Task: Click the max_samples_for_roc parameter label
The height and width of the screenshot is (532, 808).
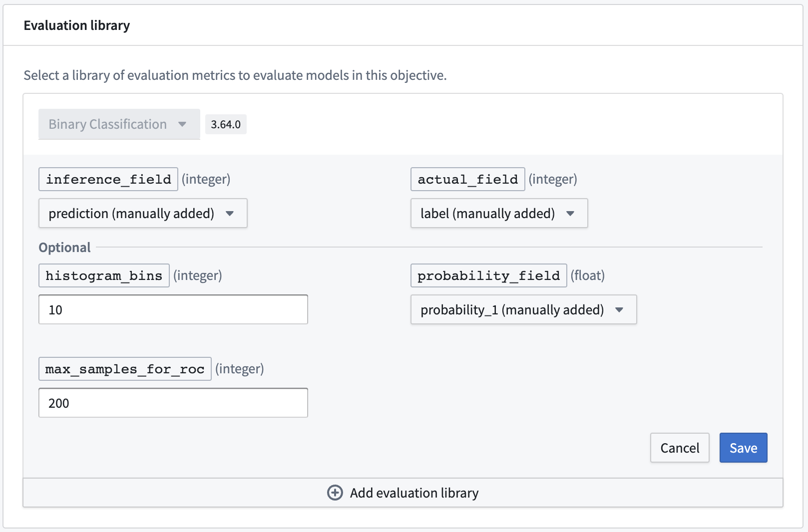Action: click(125, 369)
